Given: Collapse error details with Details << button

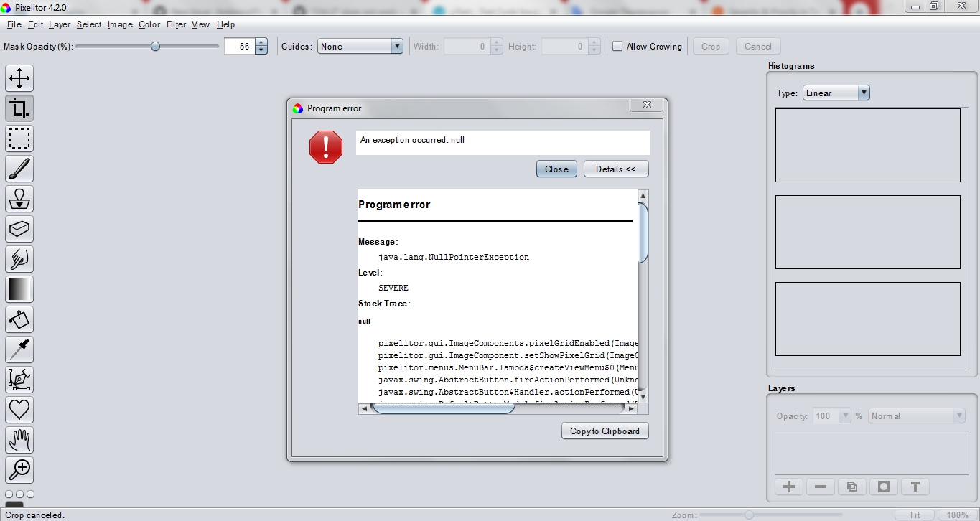Looking at the screenshot, I should (x=616, y=169).
